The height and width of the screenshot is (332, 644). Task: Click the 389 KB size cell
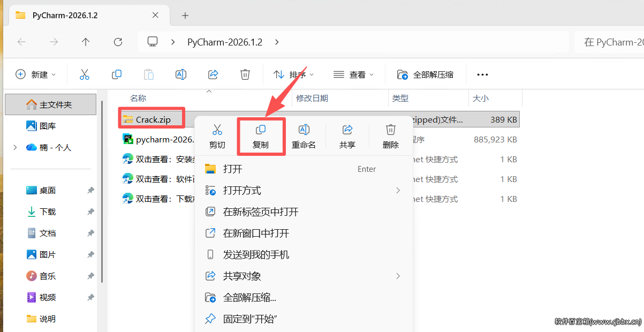coord(504,120)
